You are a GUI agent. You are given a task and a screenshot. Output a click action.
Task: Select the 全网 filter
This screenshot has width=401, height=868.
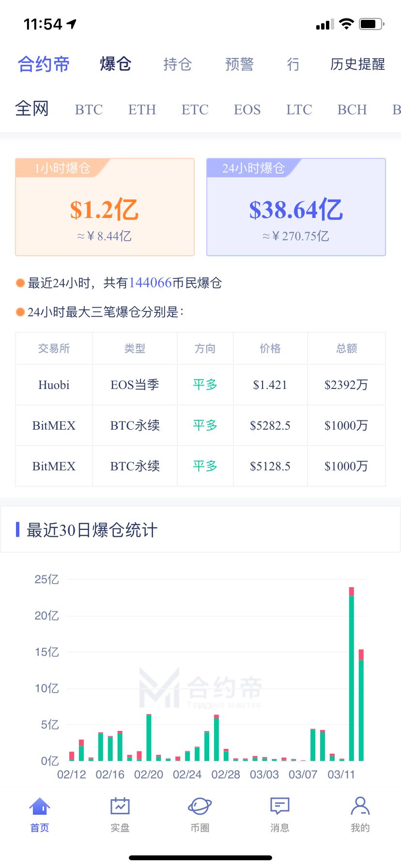(x=32, y=108)
